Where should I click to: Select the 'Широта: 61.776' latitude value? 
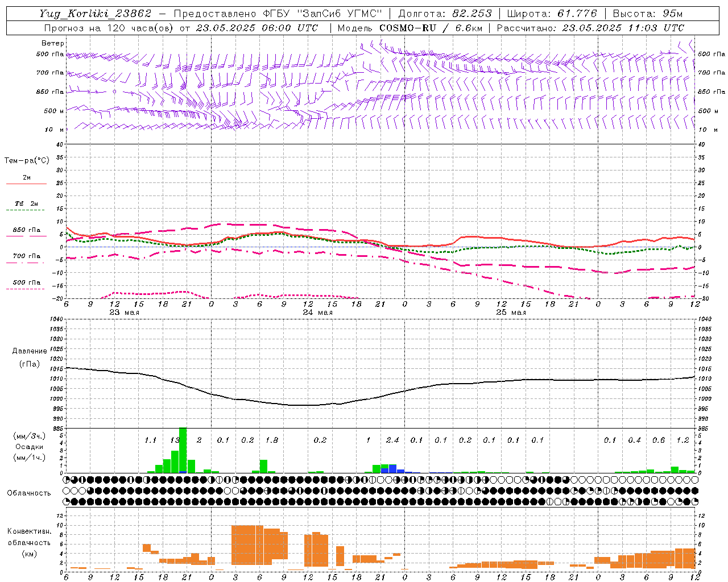[552, 14]
